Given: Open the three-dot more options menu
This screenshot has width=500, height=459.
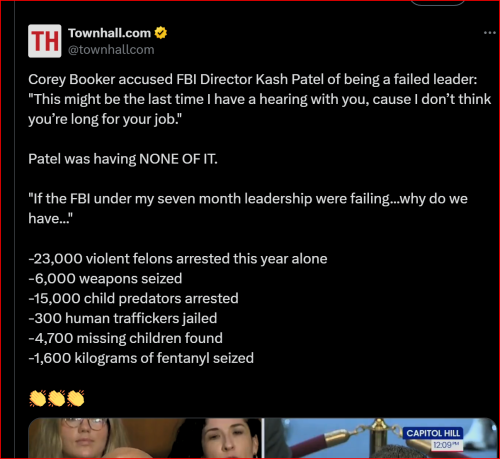Looking at the screenshot, I should click(489, 33).
